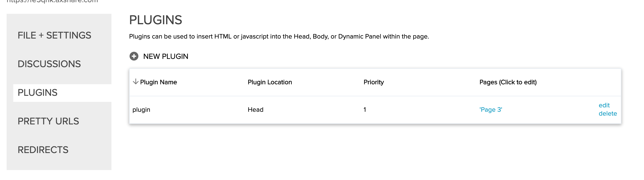
Task: Select the plugin name cell in the row
Action: (x=141, y=110)
